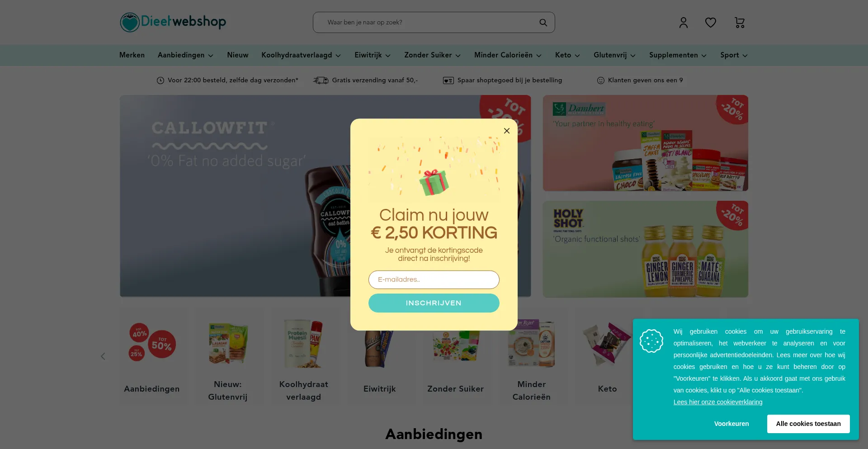Open the Holy Shot promo banner
This screenshot has width=868, height=449.
[645, 249]
